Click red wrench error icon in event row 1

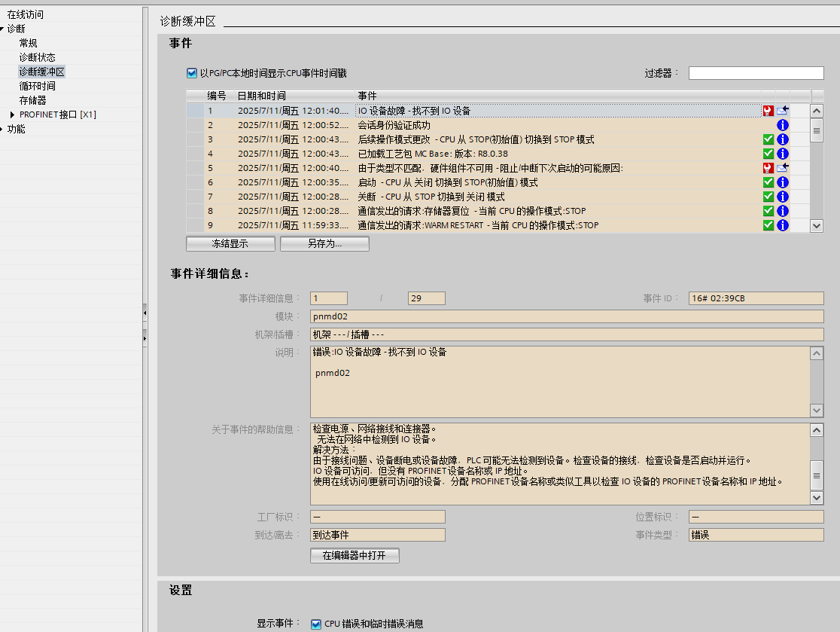pos(768,111)
